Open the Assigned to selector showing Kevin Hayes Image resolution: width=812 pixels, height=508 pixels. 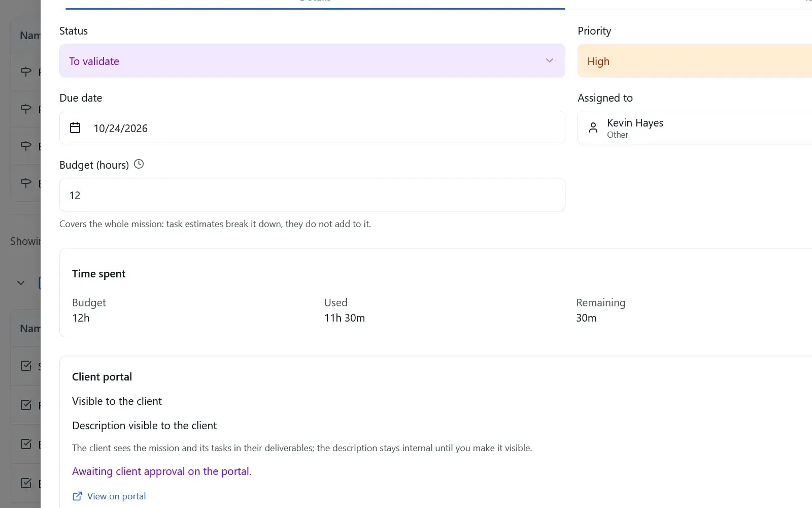(695, 128)
